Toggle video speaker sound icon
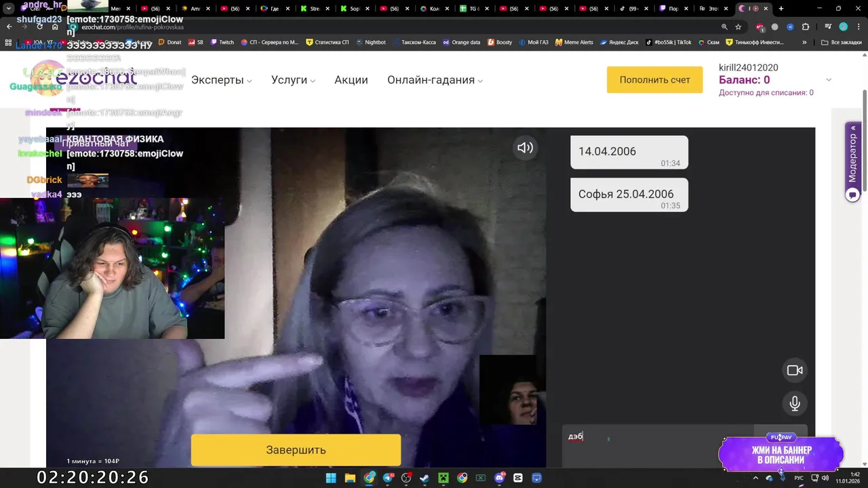868x488 pixels. pyautogui.click(x=525, y=148)
